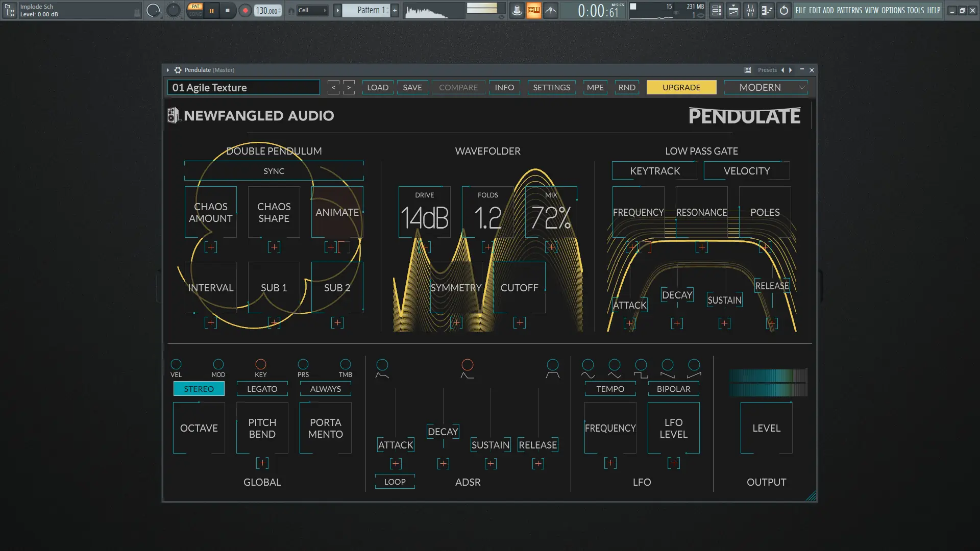Click modulation plus under CHAOS AMOUNT
This screenshot has height=551, width=980.
211,247
